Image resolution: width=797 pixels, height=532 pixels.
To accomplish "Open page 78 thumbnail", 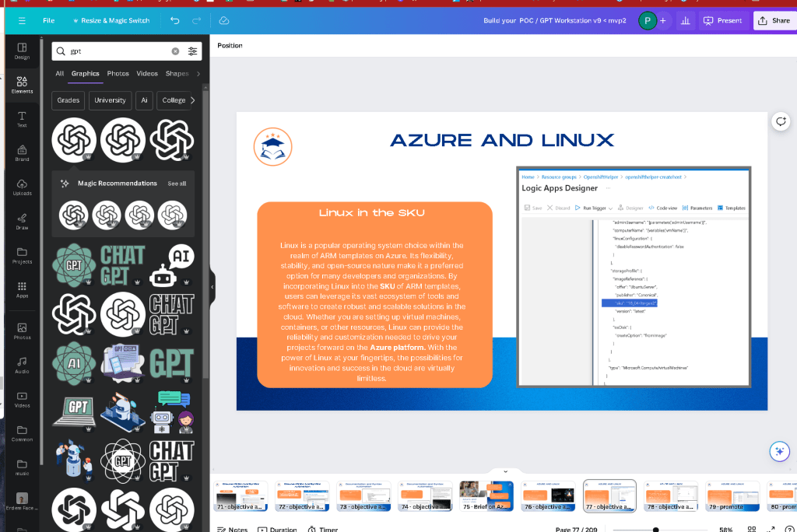I will tap(671, 496).
